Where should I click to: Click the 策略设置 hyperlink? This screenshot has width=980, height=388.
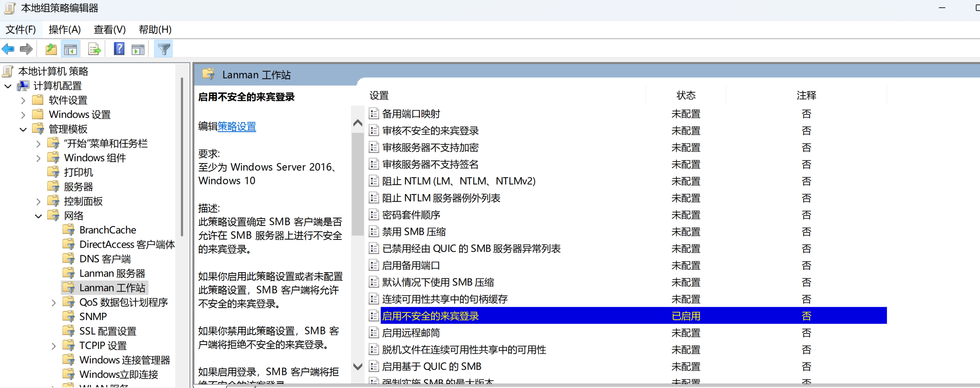(x=237, y=126)
